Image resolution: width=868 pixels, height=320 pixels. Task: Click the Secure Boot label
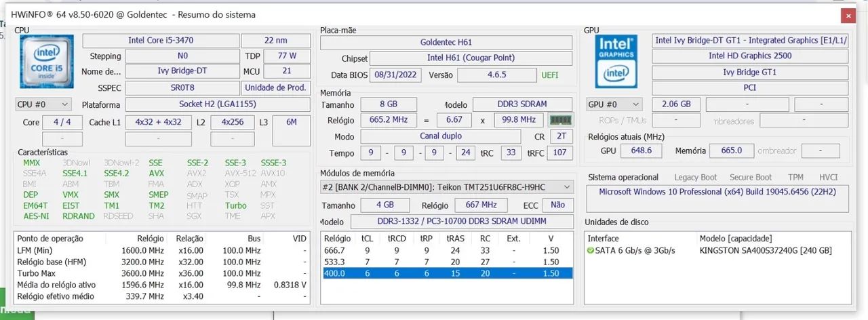751,178
